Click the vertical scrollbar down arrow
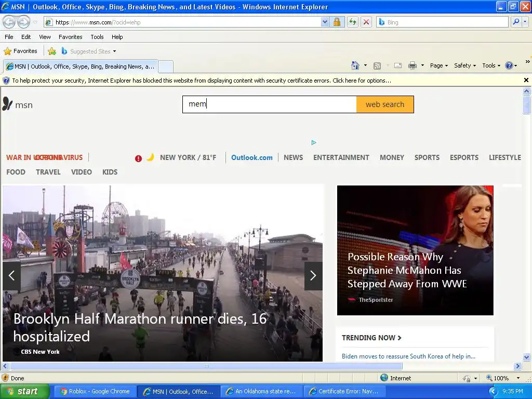This screenshot has width=532, height=399. point(527,357)
